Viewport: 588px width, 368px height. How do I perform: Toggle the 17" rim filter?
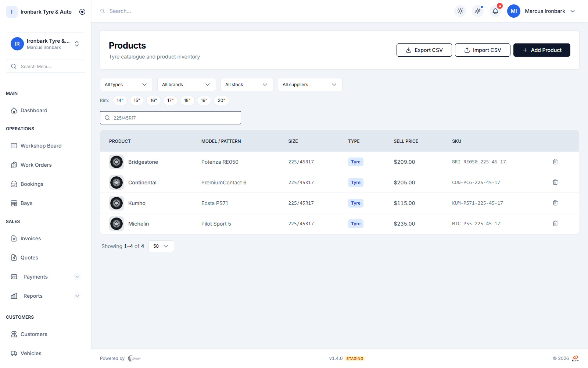tap(171, 100)
